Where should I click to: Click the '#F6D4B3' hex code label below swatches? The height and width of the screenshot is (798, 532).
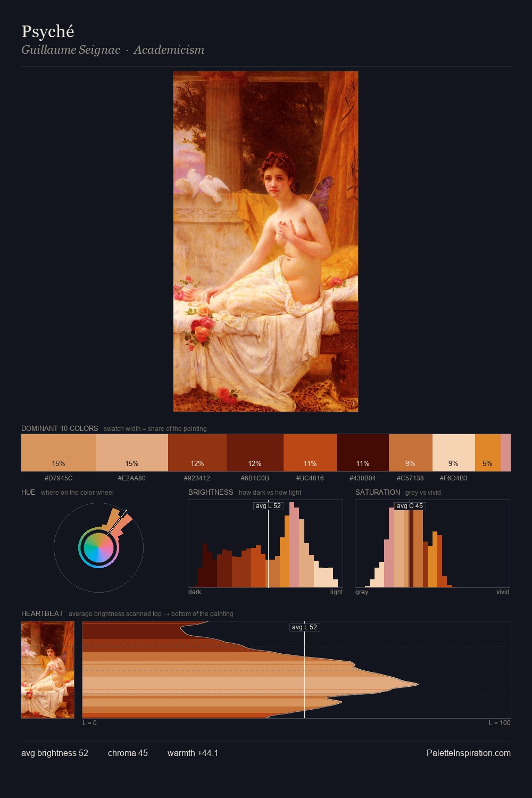pos(453,478)
